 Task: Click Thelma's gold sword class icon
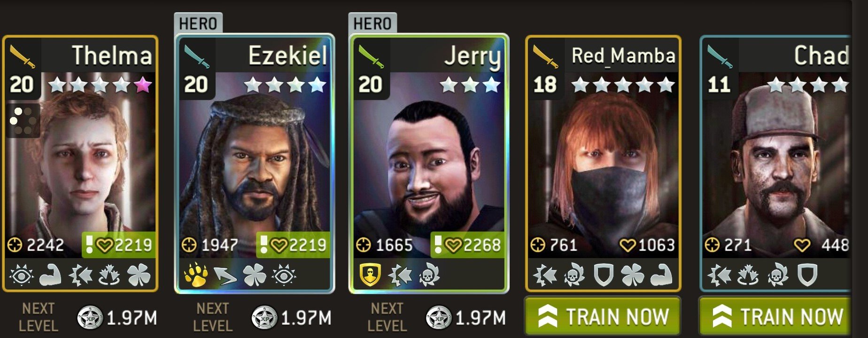22,56
